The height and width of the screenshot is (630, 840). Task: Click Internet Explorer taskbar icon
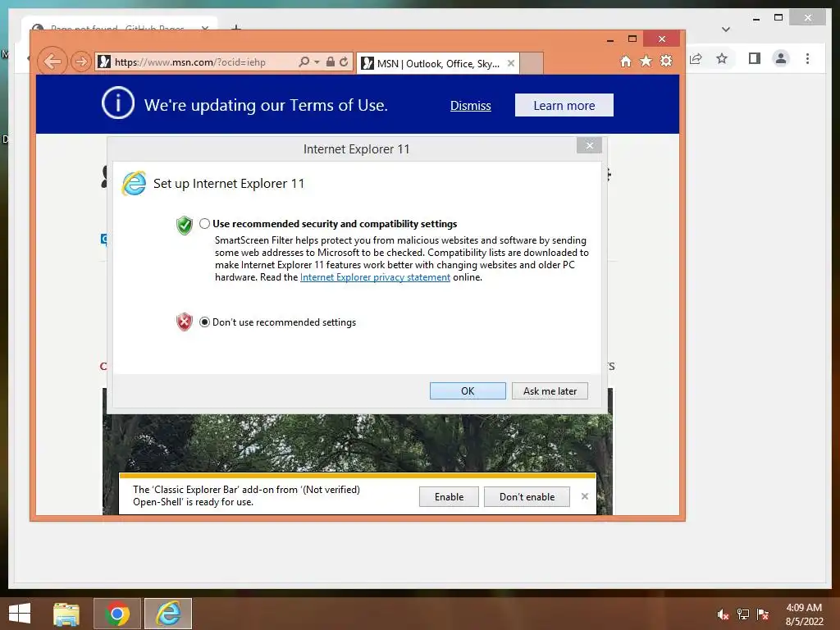168,614
